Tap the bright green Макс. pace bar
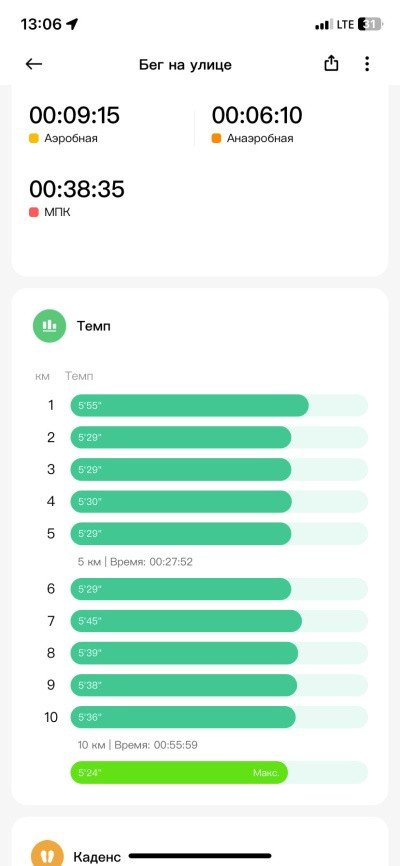400x866 pixels. [x=179, y=772]
